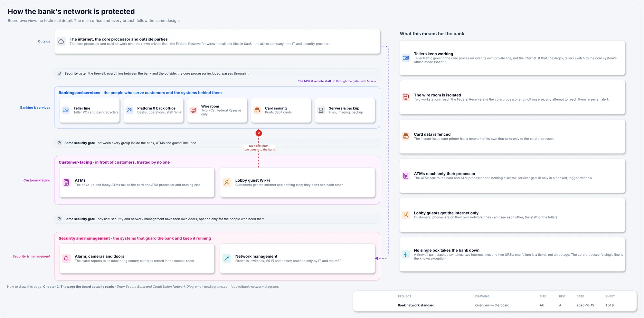
Task: Click 'Overview — the board' drawing name
Action: [x=492, y=305]
